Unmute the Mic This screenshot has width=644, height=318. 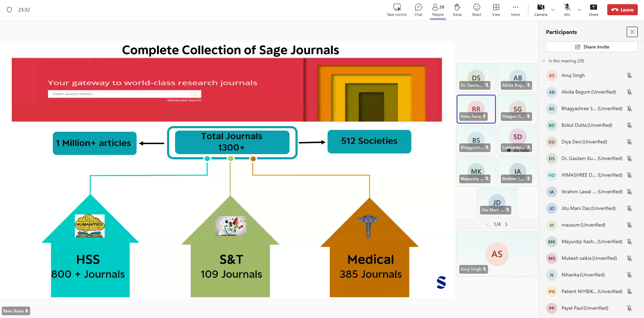point(567,8)
